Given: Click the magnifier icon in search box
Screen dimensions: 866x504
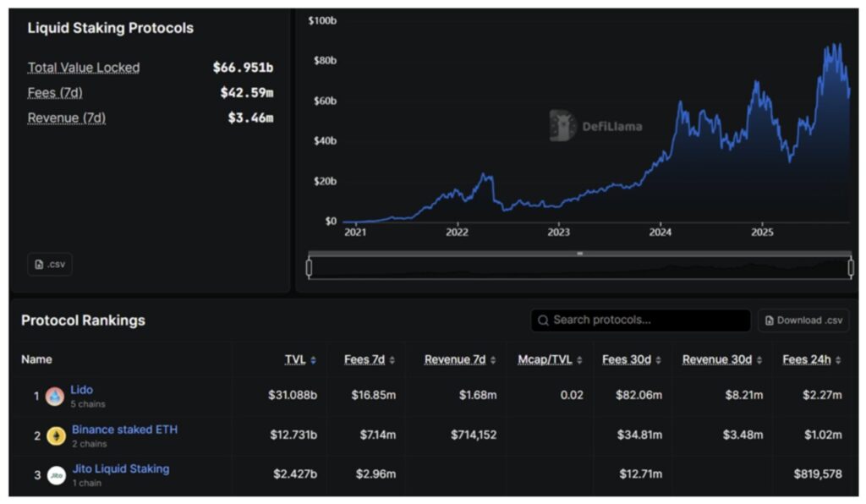Looking at the screenshot, I should pyautogui.click(x=542, y=320).
